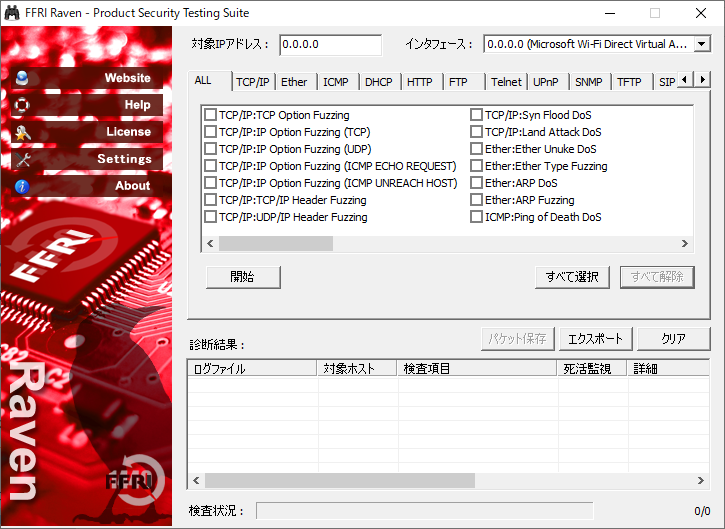Click the パケット保存 button
The width and height of the screenshot is (725, 529).
coord(517,339)
